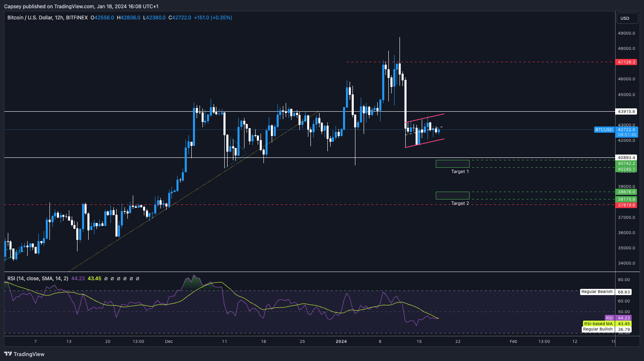Click the current price label 42722.0

tap(627, 130)
